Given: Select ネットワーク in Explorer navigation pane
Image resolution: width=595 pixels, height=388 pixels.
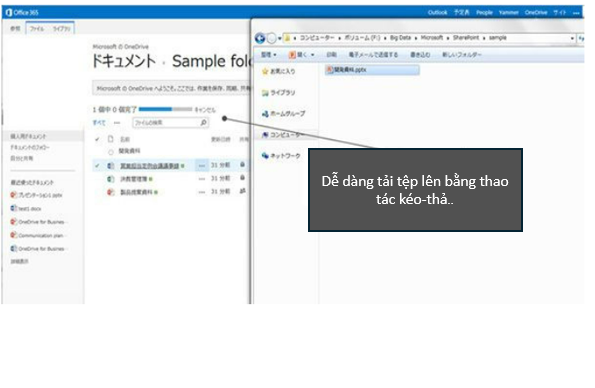Looking at the screenshot, I should (x=281, y=156).
